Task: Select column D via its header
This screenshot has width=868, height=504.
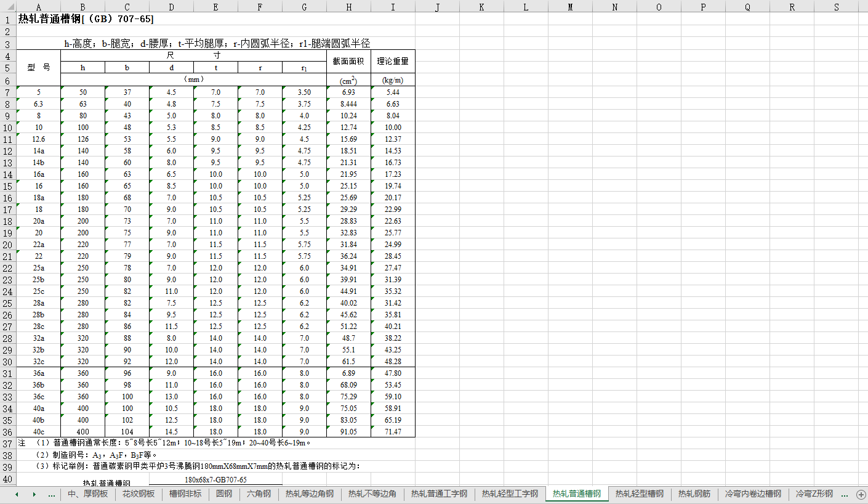Action: (x=172, y=7)
